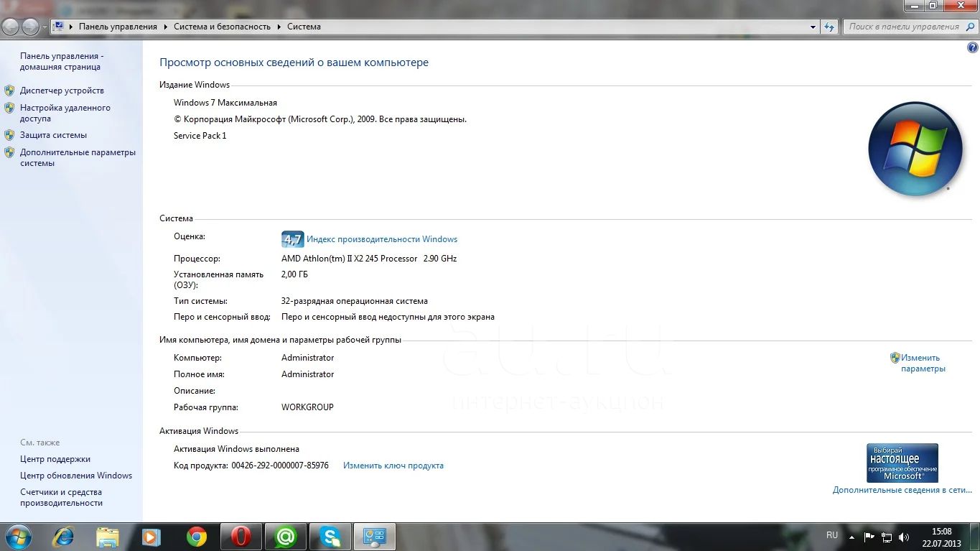Viewport: 980px width, 551px height.
Task: Click 2,00 ГБ installed memory value
Action: 294,274
